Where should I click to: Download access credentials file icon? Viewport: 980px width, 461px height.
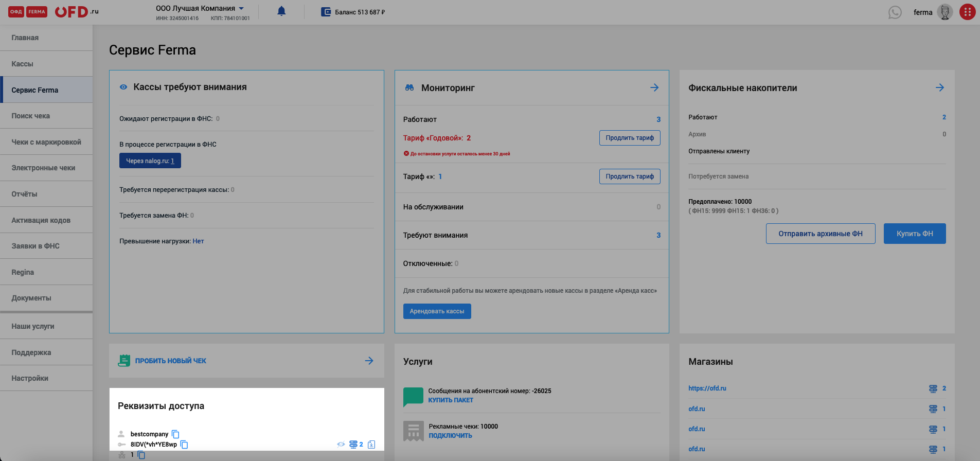click(371, 445)
